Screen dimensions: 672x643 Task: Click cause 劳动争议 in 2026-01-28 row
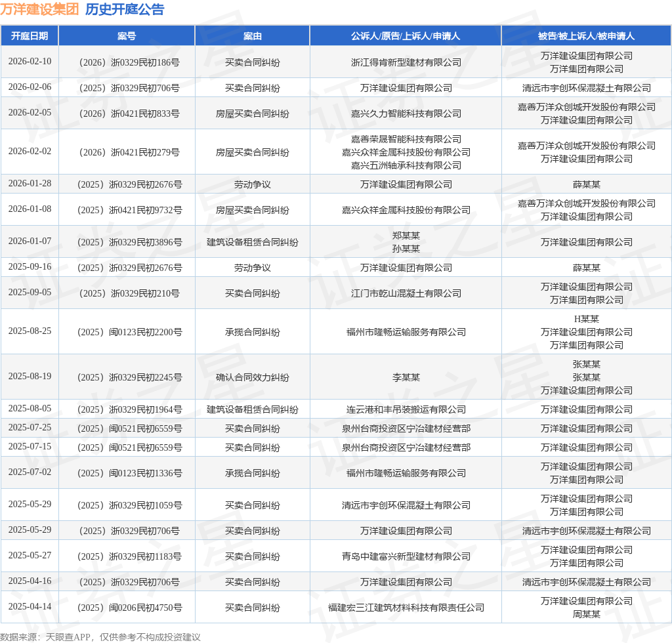tap(253, 184)
